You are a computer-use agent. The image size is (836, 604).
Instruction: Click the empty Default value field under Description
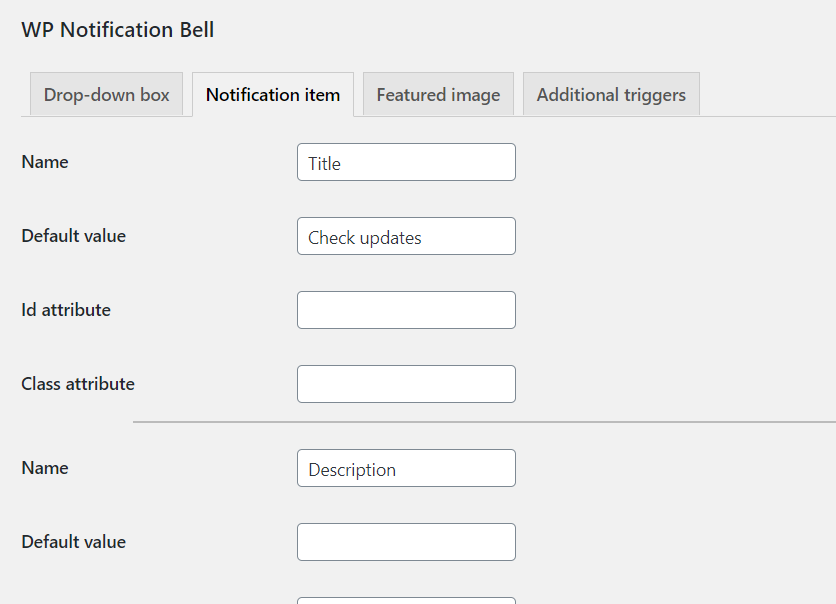pos(406,542)
